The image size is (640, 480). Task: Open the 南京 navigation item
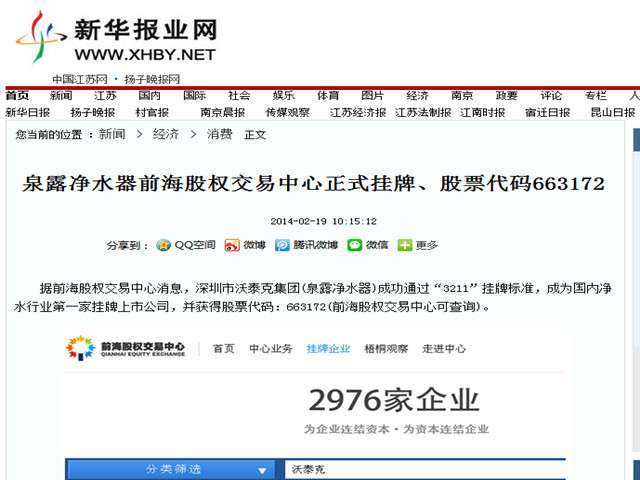click(462, 96)
